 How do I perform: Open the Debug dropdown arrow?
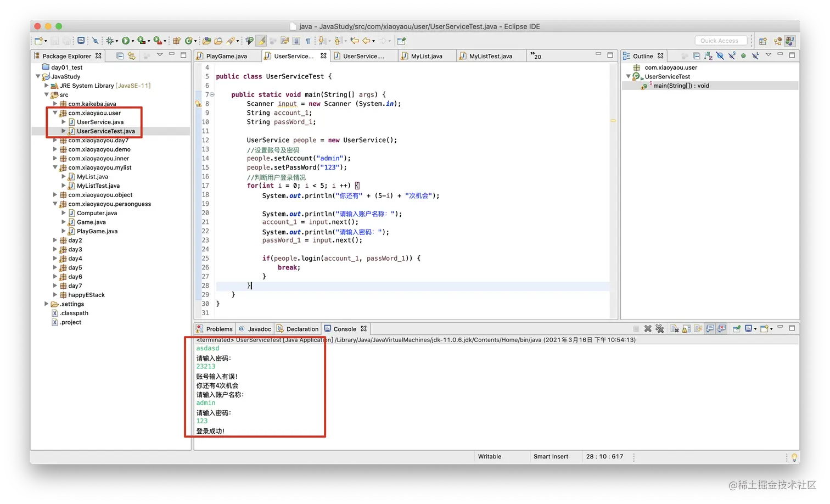[116, 41]
